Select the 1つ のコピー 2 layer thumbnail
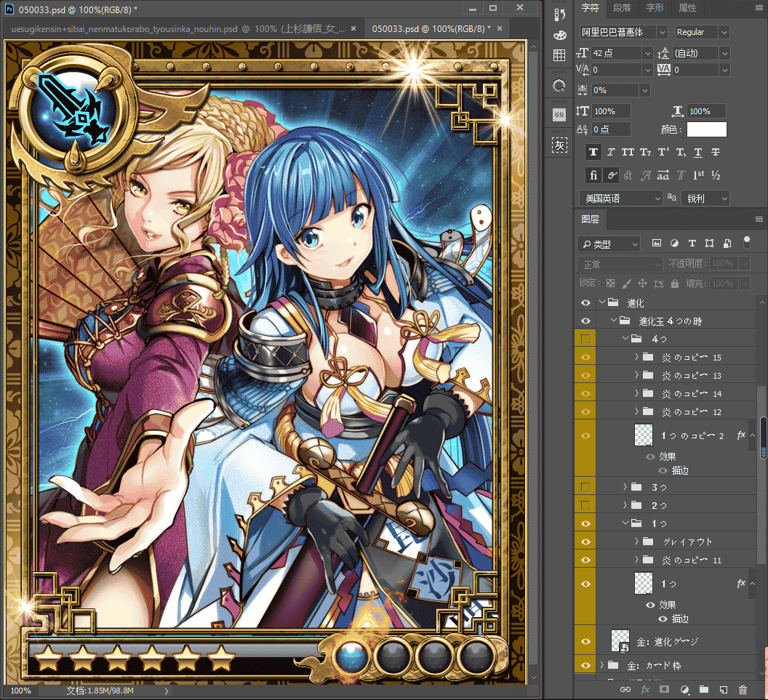The image size is (768, 700). tap(644, 435)
